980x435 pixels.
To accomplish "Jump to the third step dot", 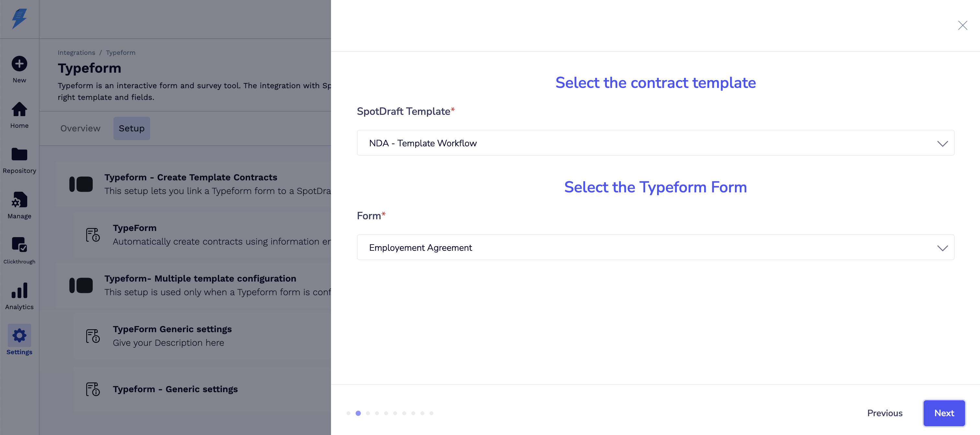I will pos(368,413).
